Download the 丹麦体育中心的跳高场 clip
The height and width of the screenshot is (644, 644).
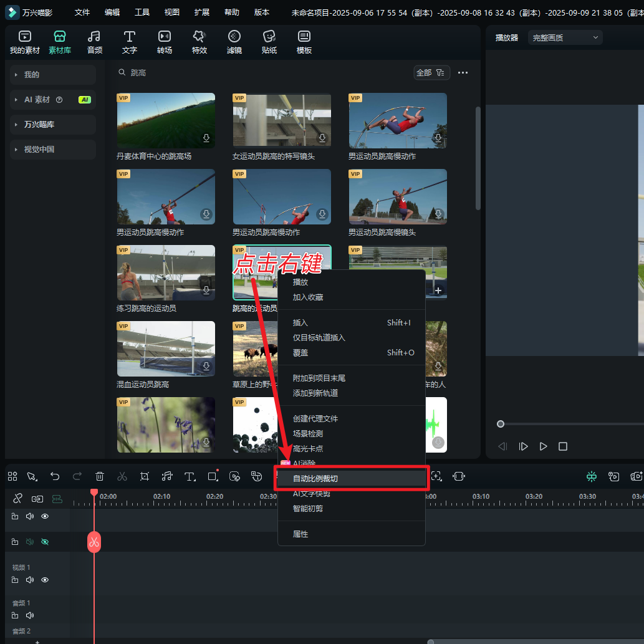206,138
